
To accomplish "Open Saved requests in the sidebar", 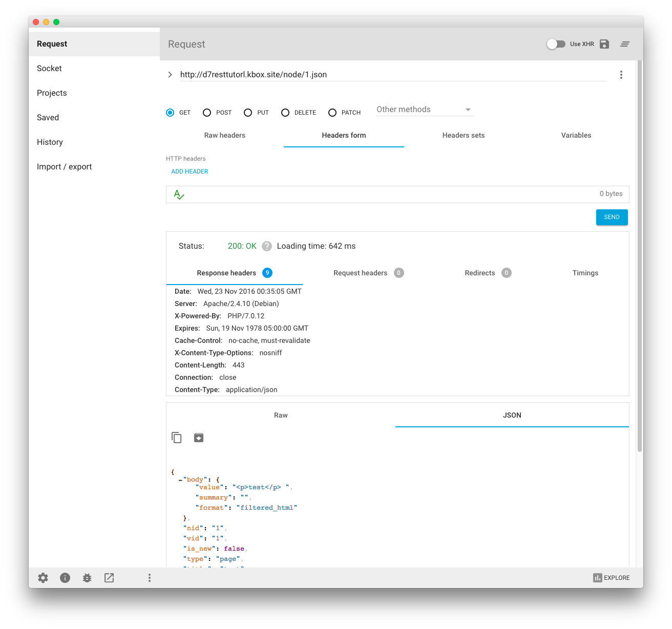I will tap(94, 118).
